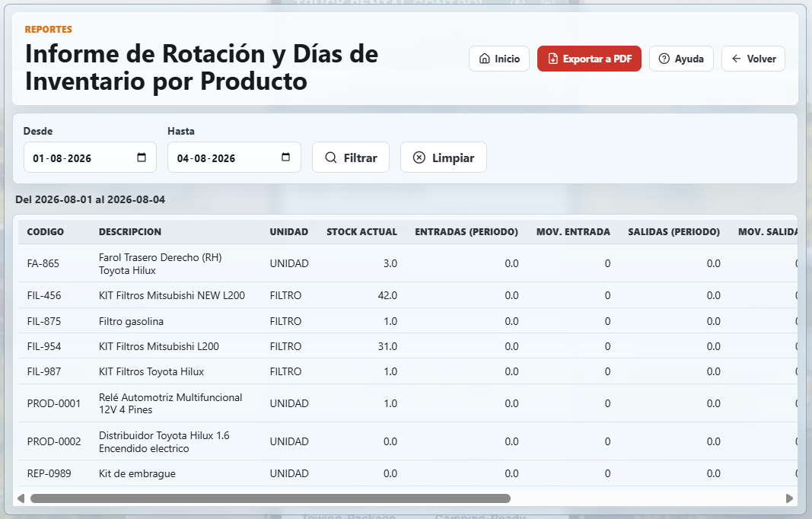The image size is (812, 519).
Task: Select the FIL-875 code cell
Action: click(44, 321)
